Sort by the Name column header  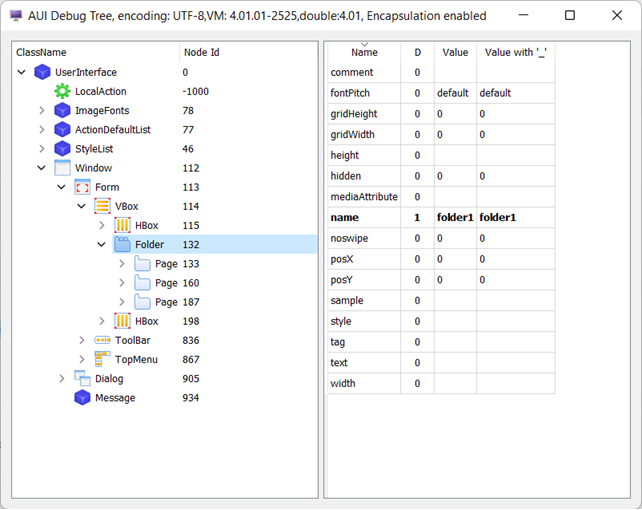click(364, 52)
